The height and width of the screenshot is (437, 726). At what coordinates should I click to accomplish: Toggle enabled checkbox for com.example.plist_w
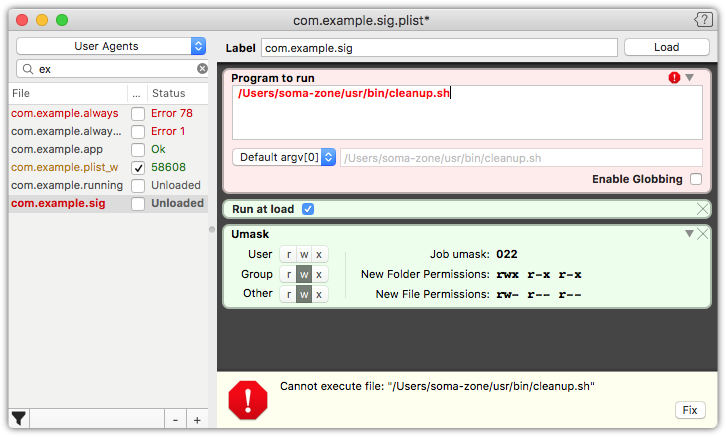tap(138, 167)
